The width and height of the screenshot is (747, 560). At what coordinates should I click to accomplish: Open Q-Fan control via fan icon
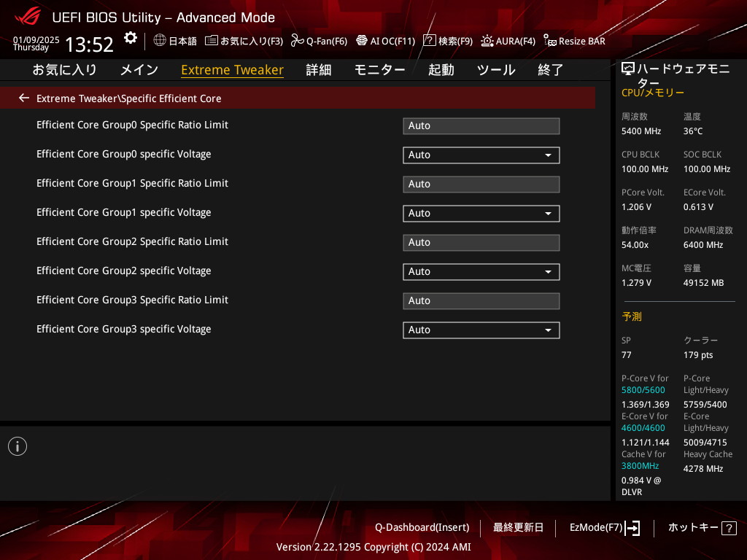297,41
